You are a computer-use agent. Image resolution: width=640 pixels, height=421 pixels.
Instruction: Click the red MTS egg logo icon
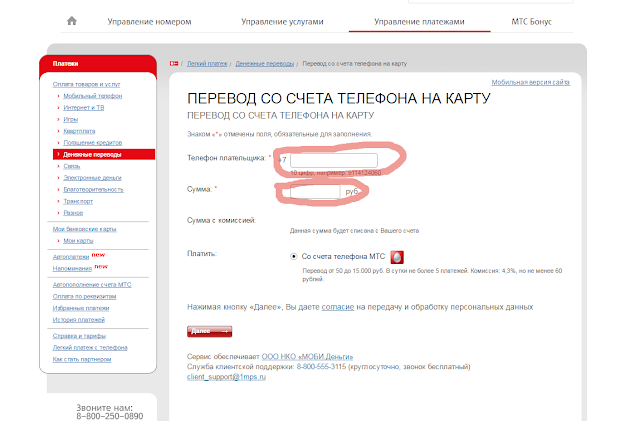coord(397,257)
